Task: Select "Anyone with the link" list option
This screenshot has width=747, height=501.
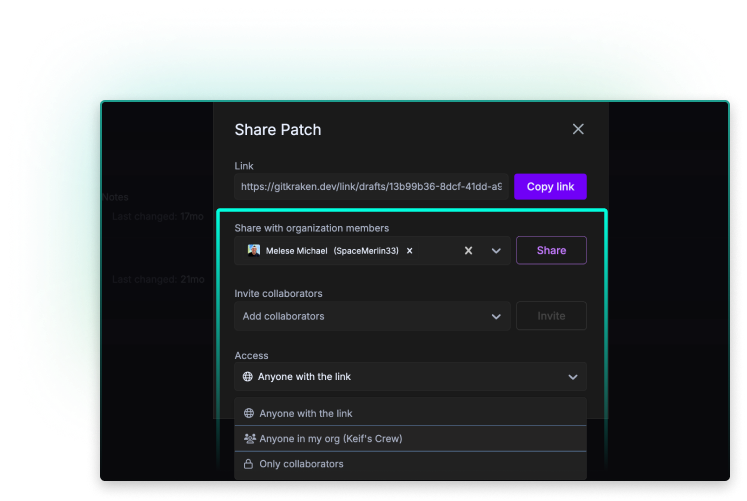Action: (306, 413)
